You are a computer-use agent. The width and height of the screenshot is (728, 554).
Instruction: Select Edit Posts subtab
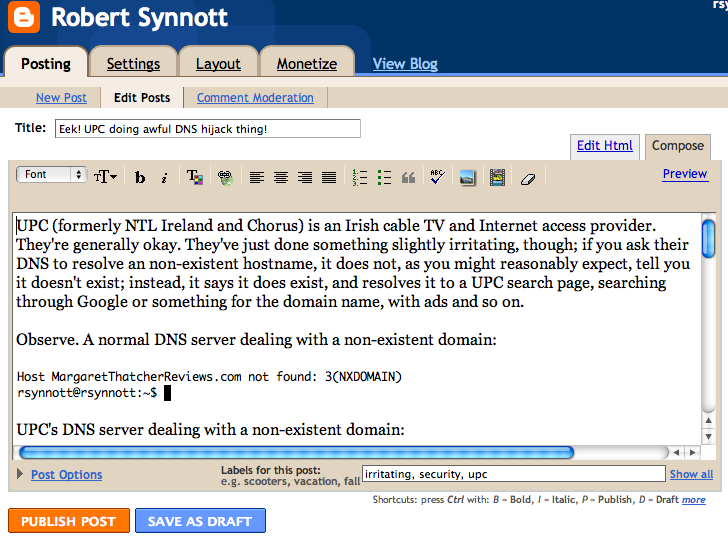pos(142,98)
